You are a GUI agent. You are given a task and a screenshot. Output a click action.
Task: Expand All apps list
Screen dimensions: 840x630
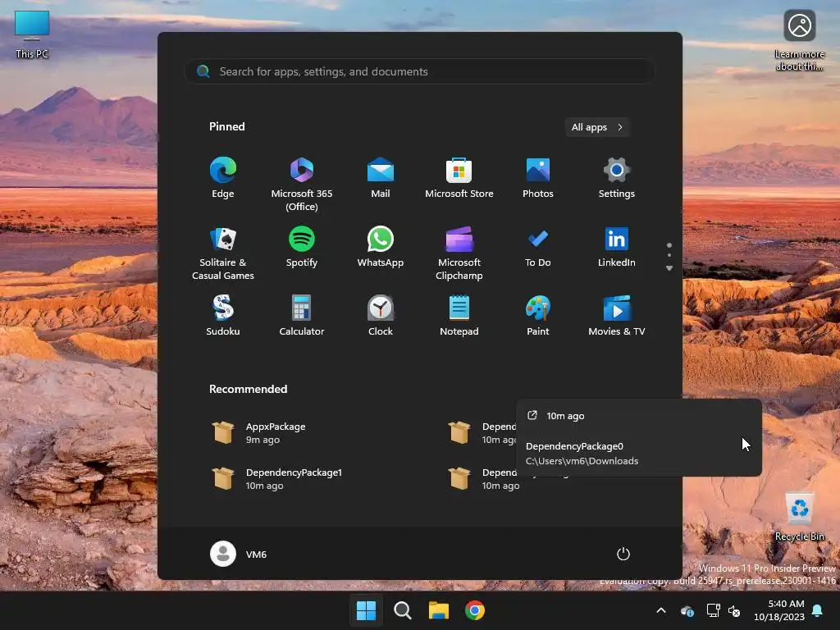[597, 127]
